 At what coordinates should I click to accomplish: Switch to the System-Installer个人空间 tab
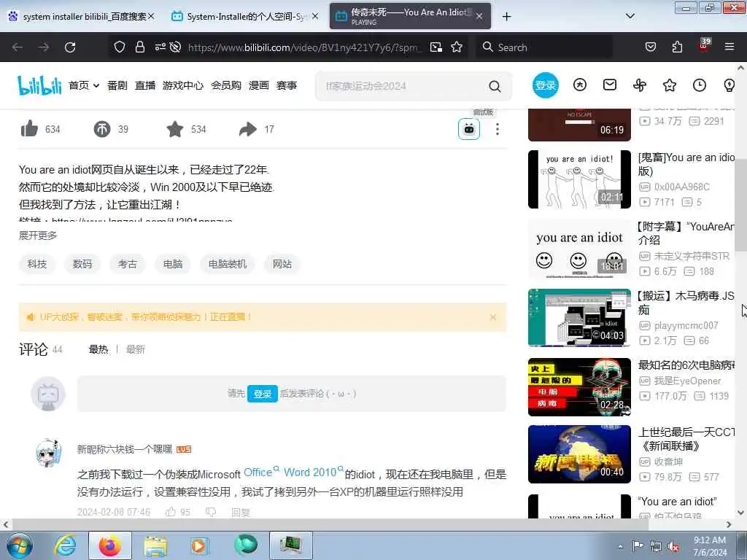coord(245,16)
